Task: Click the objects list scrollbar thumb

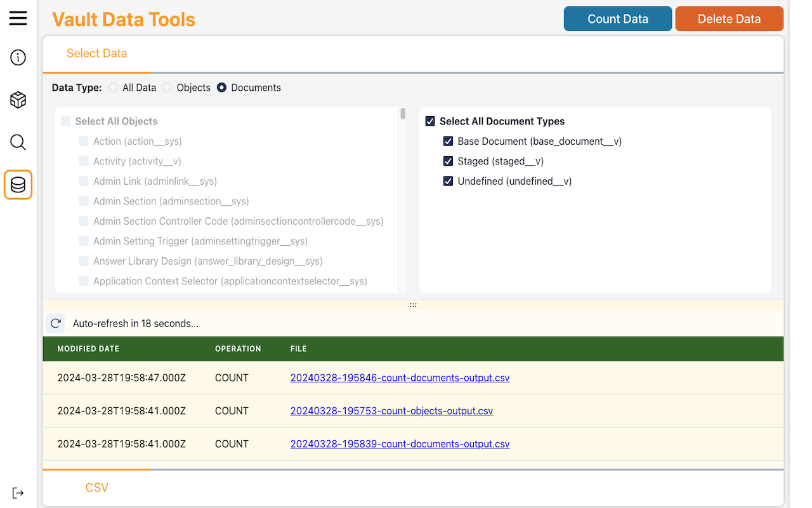Action: pos(403,114)
